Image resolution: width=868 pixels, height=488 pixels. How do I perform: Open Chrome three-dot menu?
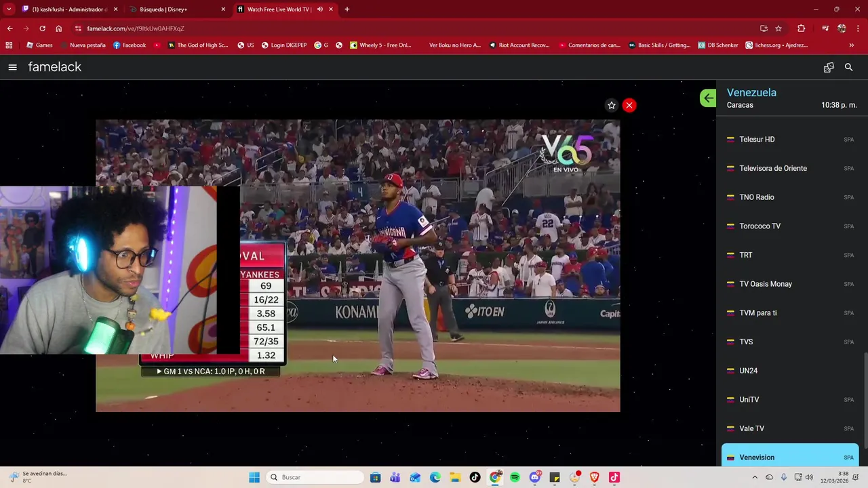click(859, 28)
